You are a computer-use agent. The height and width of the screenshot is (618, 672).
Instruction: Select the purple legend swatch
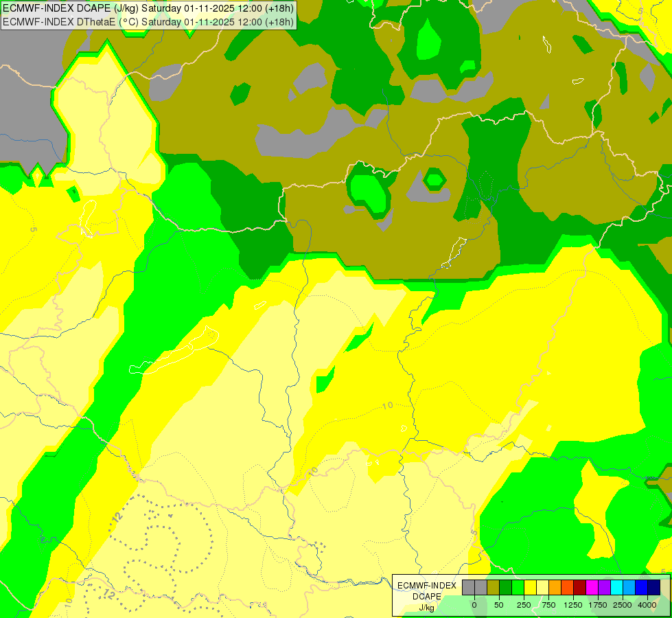[604, 587]
